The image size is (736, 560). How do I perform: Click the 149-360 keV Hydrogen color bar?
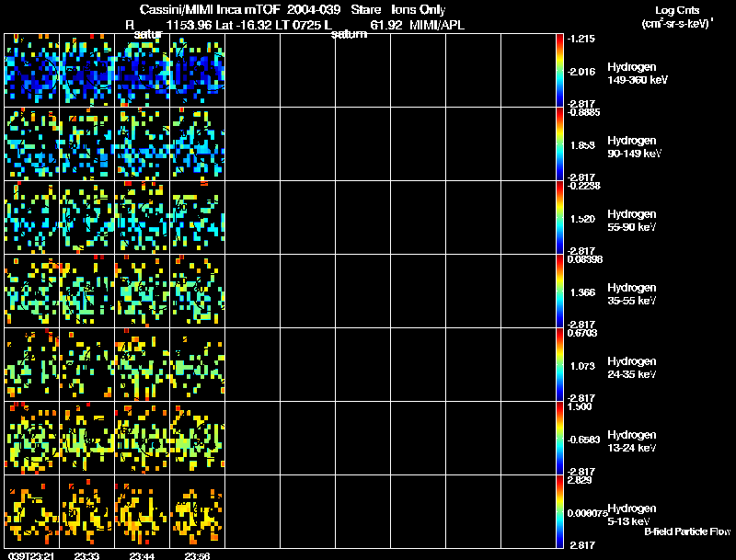pos(560,70)
